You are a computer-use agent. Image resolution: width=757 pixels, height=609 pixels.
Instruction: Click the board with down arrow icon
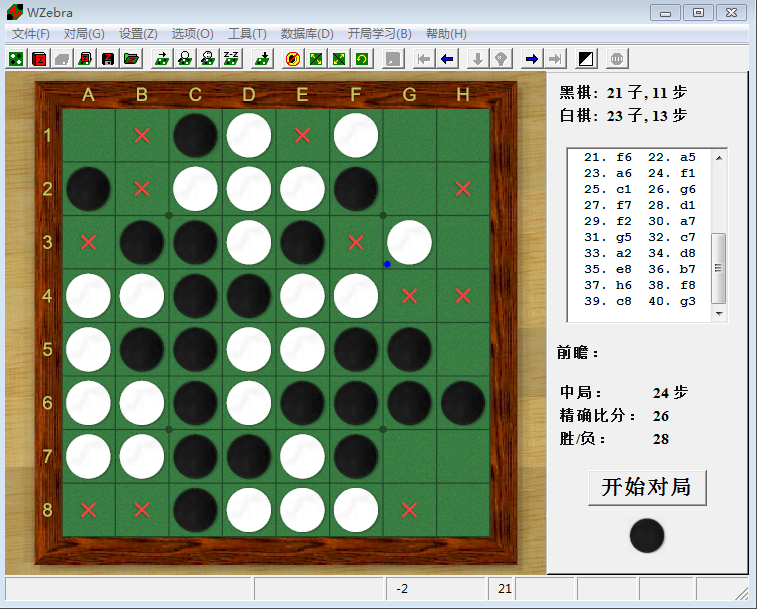(263, 59)
